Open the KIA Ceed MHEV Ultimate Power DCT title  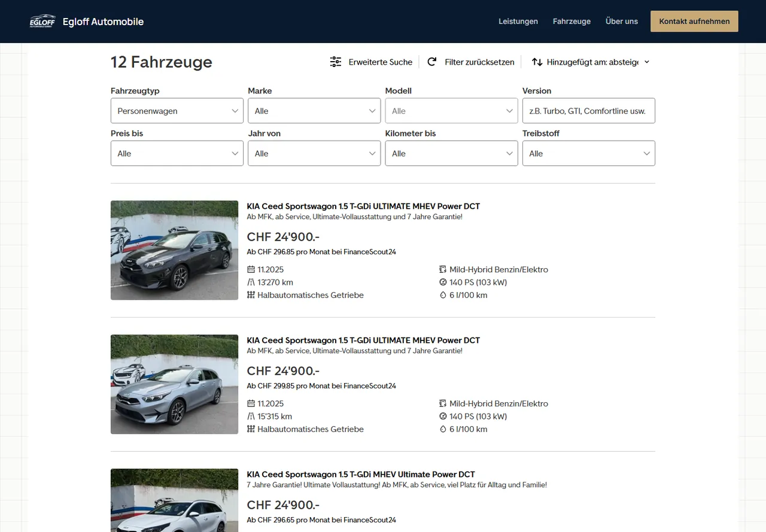pos(361,475)
